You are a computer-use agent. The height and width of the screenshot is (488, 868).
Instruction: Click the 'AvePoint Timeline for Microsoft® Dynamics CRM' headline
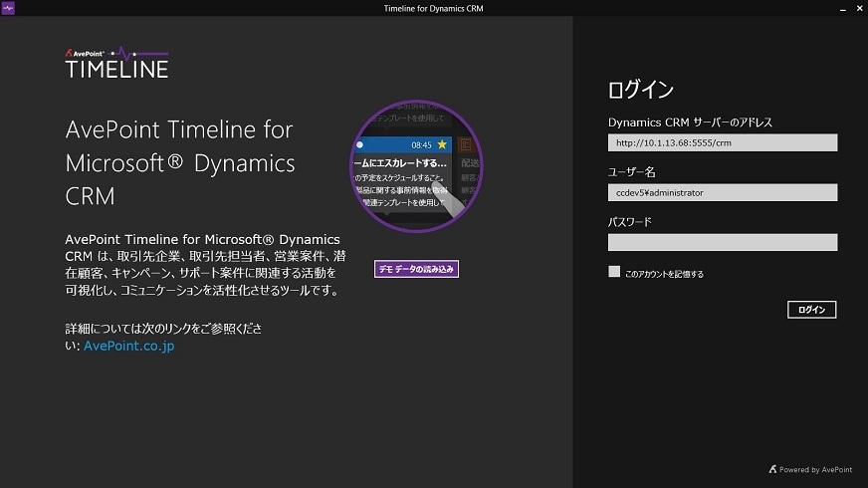click(x=180, y=163)
